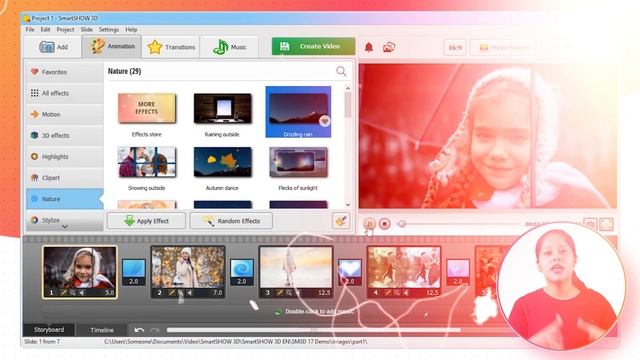Click the storyboard horizontal scrollbar

(x=313, y=330)
